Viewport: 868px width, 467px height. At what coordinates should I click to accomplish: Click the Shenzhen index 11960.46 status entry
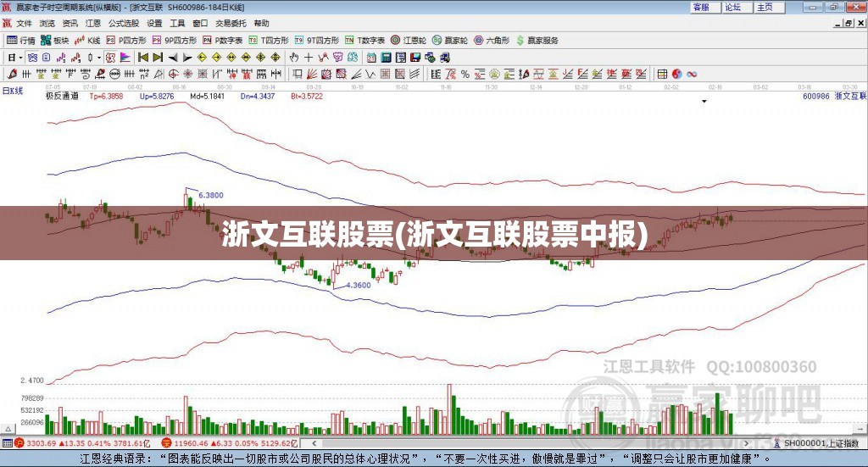[230, 443]
